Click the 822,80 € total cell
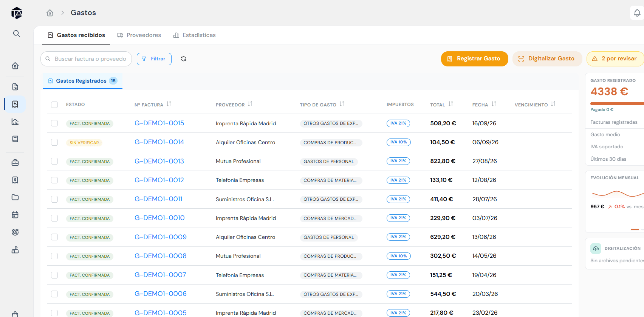Image resolution: width=644 pixels, height=317 pixels. [443, 161]
